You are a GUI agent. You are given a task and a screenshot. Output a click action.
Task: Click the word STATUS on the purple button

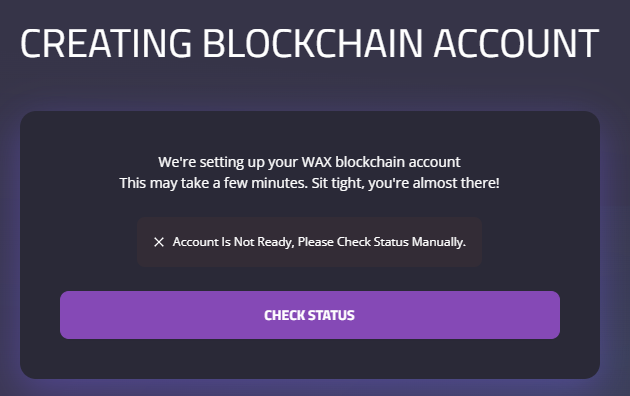[331, 315]
